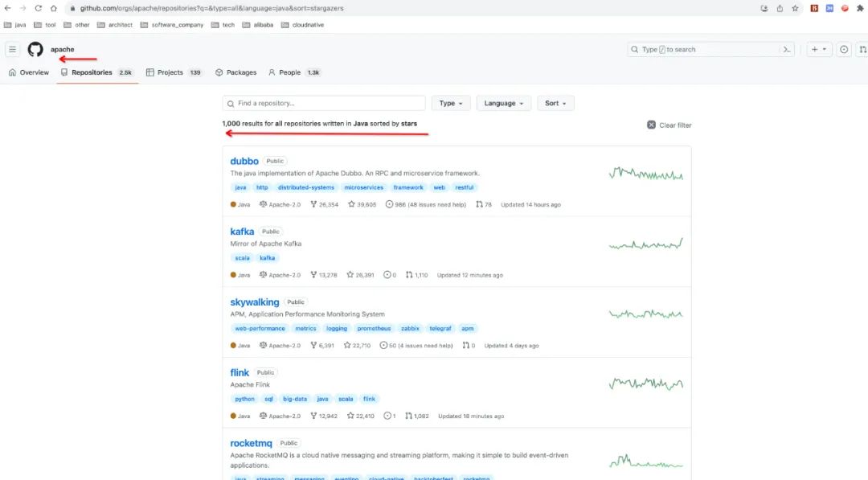Image resolution: width=868 pixels, height=480 pixels.
Task: Open browser home page icon
Action: pos(54,8)
